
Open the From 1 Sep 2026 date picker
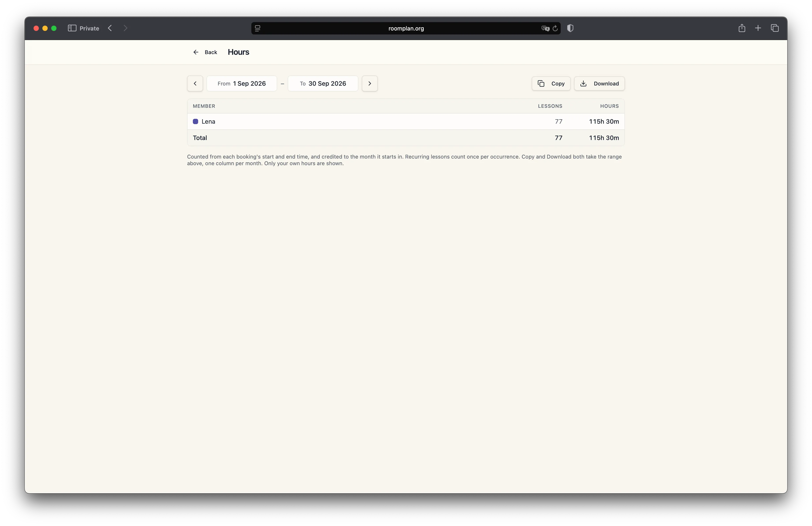pos(242,84)
